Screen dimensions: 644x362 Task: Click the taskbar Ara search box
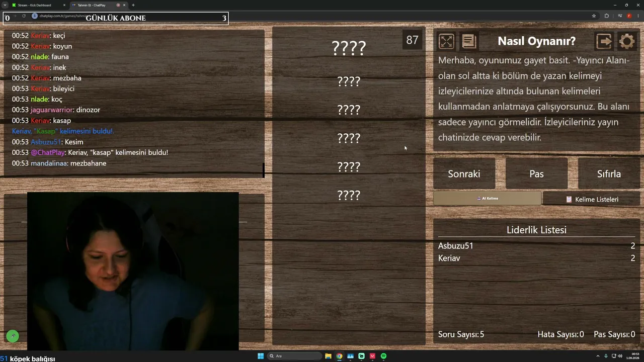295,356
